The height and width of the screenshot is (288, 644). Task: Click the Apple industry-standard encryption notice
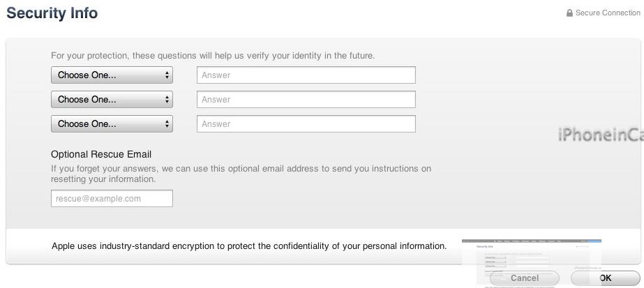249,246
